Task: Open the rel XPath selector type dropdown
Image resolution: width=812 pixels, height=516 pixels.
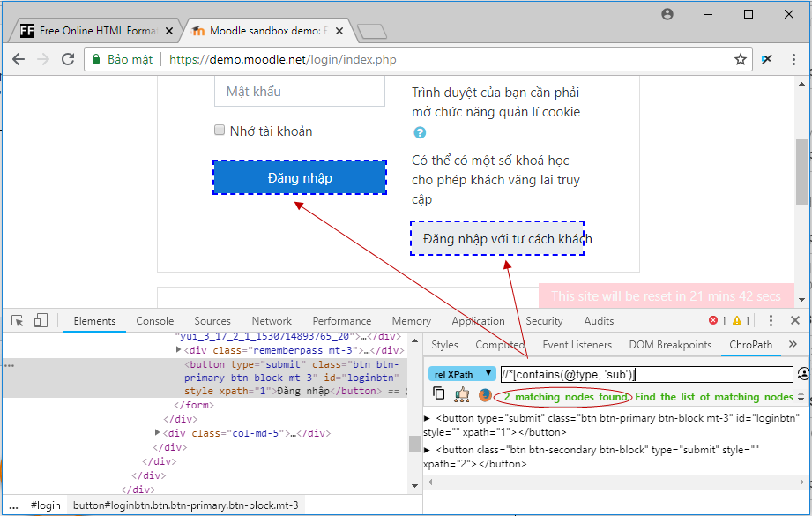Action: point(462,374)
